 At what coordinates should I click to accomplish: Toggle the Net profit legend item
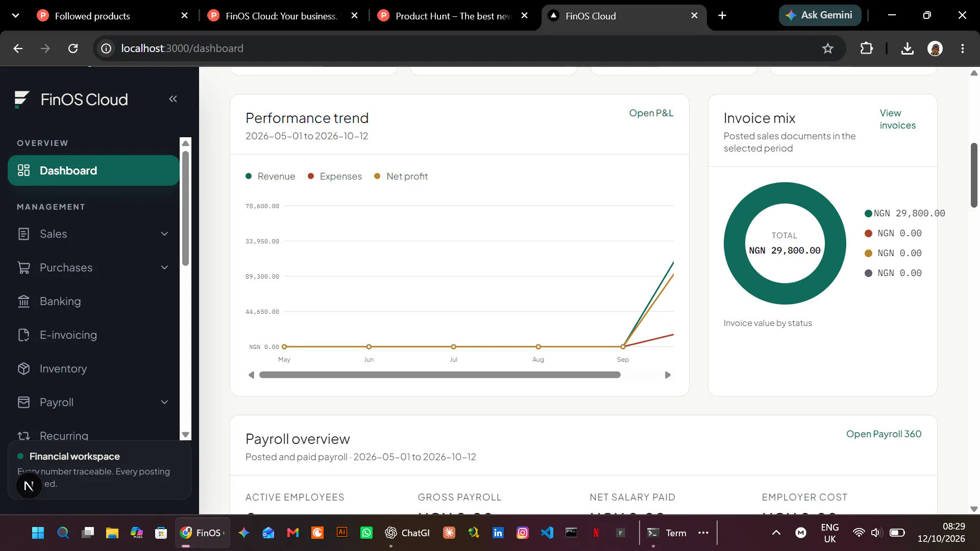point(401,176)
